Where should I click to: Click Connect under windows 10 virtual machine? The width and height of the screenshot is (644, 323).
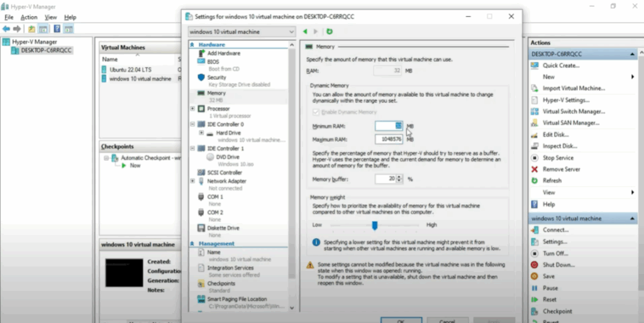pos(556,230)
